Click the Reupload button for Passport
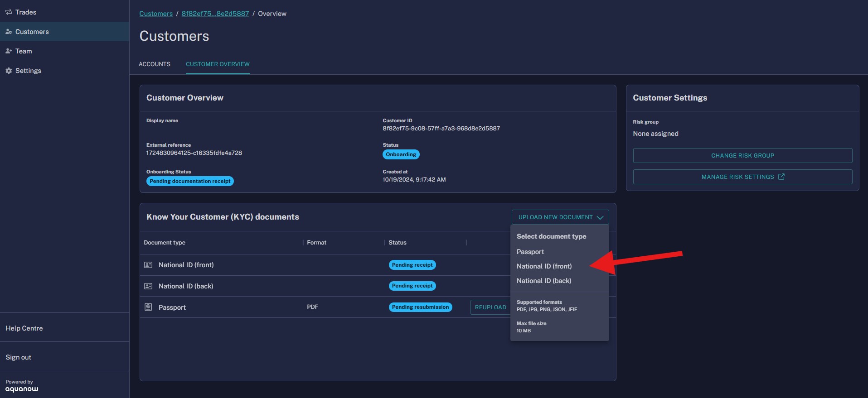The height and width of the screenshot is (398, 868). [x=490, y=307]
